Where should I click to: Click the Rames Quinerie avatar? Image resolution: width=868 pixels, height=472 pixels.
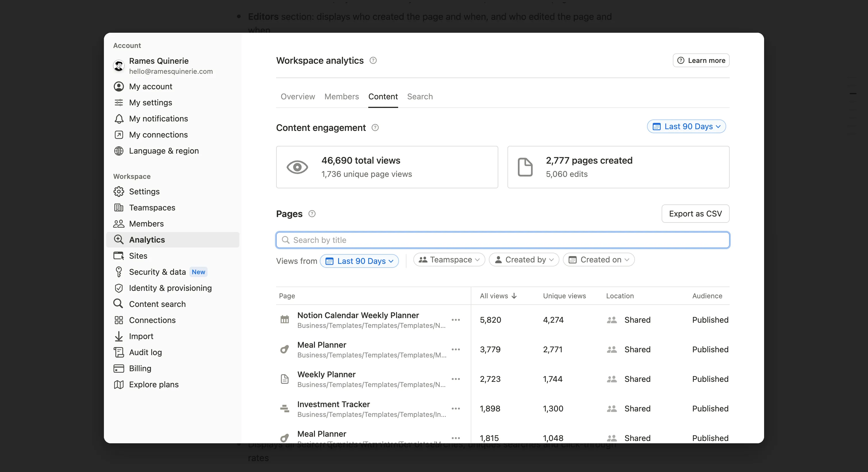(119, 66)
